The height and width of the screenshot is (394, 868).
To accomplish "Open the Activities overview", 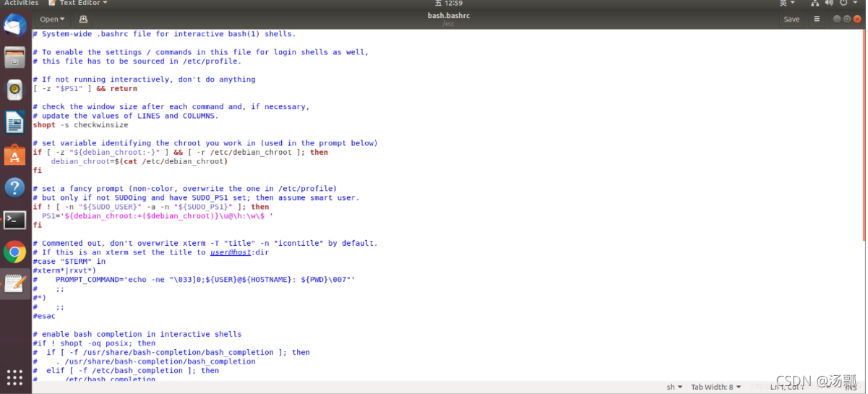I will point(21,3).
